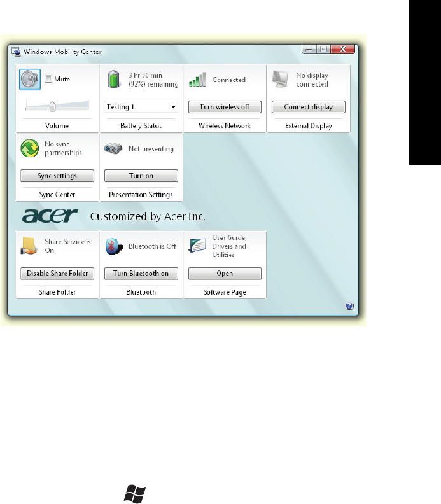
Task: Click Disable Share Folder button
Action: point(57,274)
